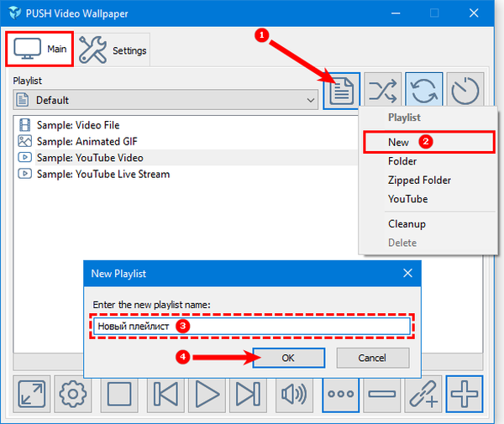Click the playlist name input field
Viewport: 504px width, 424px height.
pyautogui.click(x=252, y=326)
